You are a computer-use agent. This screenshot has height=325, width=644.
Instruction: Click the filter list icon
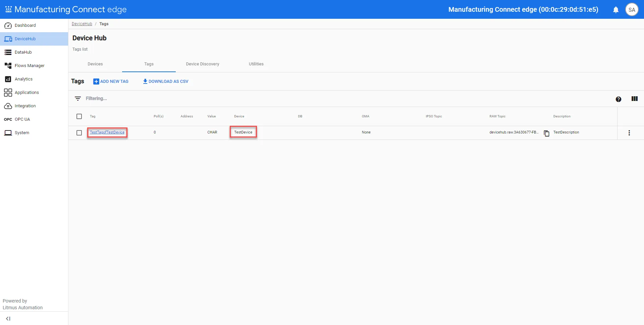tap(78, 99)
